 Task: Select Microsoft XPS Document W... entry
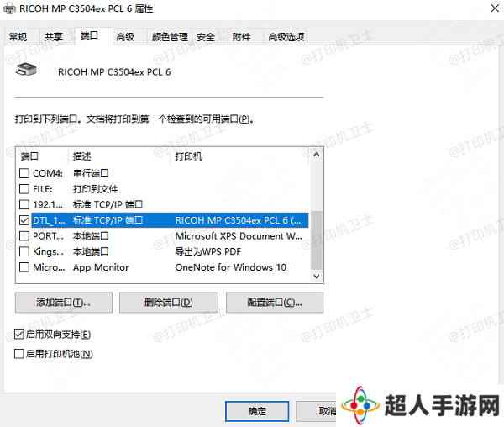239,236
